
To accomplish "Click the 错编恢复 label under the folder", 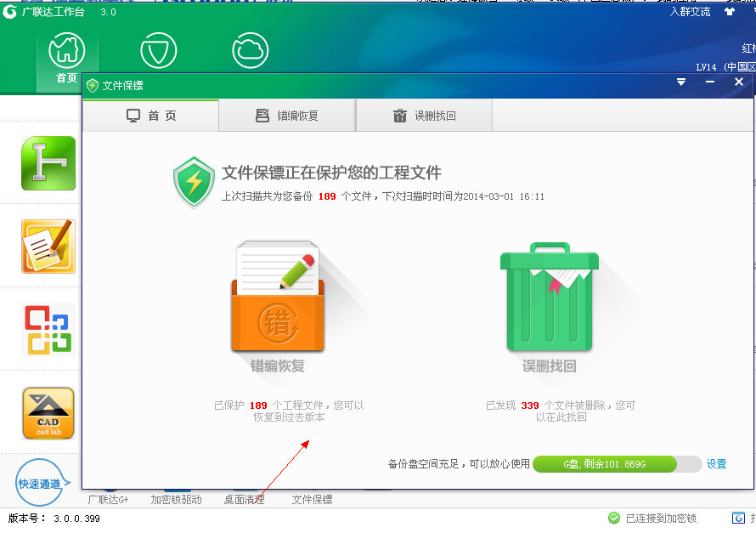I will point(278,366).
